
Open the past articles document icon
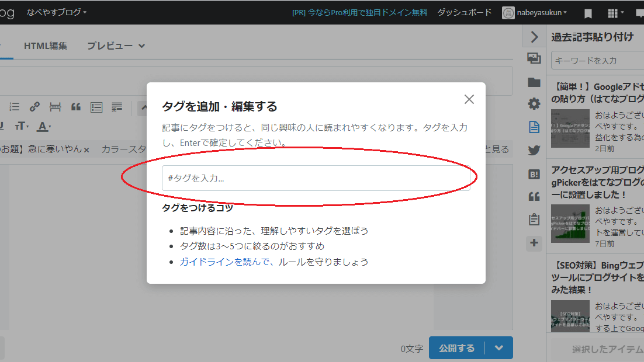click(534, 126)
